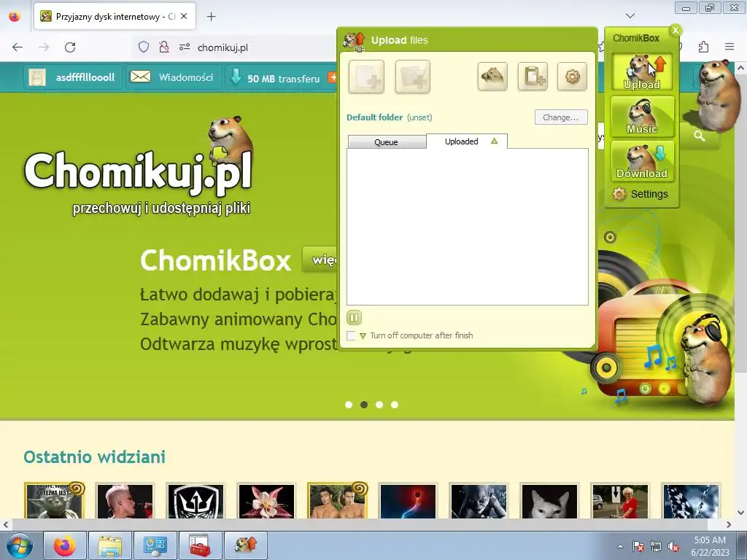Click the orange plus next to transfer
The height and width of the screenshot is (560, 747).
click(333, 77)
